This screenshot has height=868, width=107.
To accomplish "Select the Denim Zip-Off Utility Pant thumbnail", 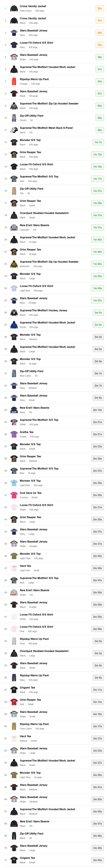I will pyautogui.click(x=14, y=118).
